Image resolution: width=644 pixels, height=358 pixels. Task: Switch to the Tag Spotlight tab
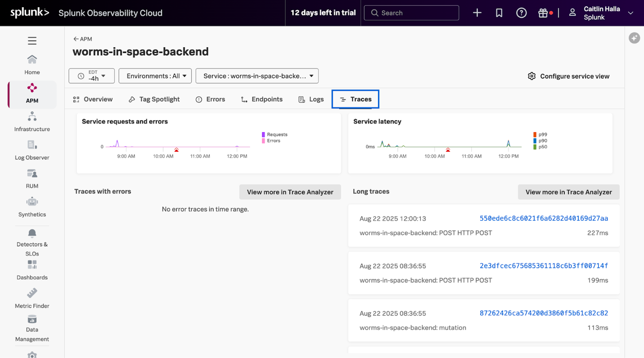154,99
